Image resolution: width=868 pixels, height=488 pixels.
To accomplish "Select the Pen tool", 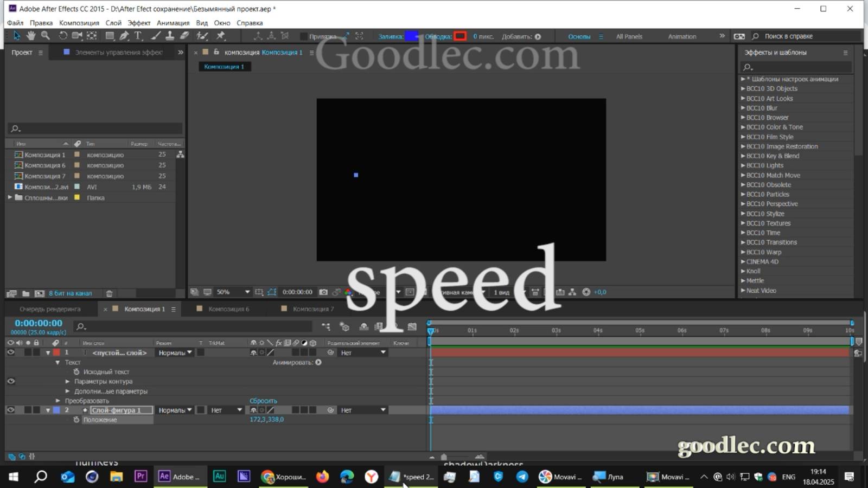I will pyautogui.click(x=124, y=36).
